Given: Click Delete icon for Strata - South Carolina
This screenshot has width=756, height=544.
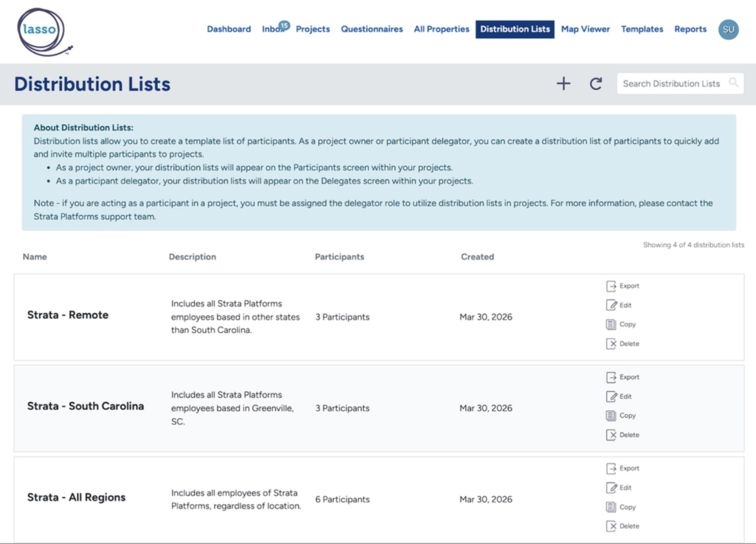Looking at the screenshot, I should (x=611, y=435).
